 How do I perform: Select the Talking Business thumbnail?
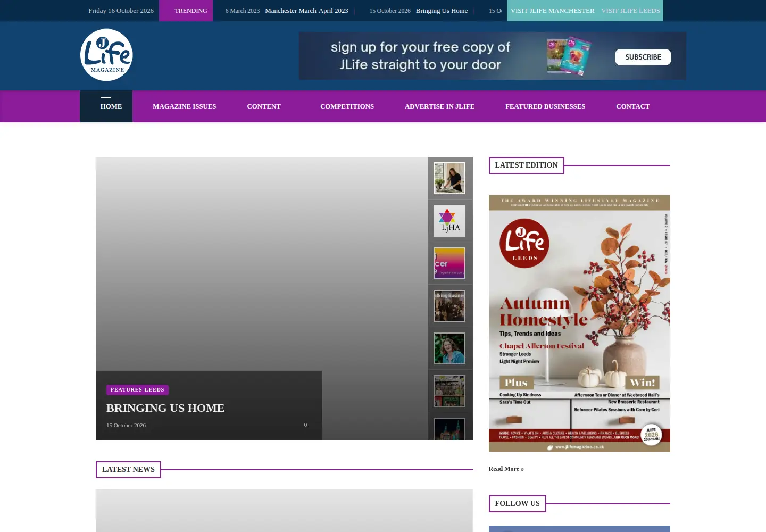[449, 306]
